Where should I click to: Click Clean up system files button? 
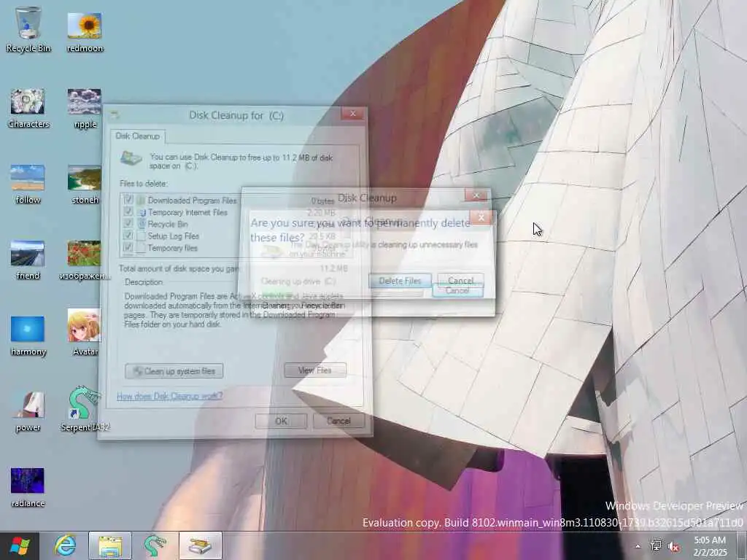point(174,371)
